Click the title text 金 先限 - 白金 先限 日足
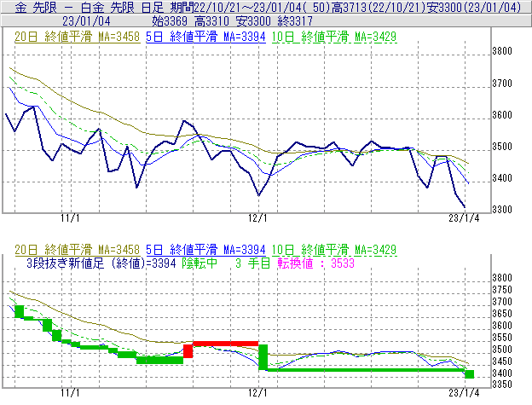This screenshot has height=405, width=532. (x=90, y=7)
